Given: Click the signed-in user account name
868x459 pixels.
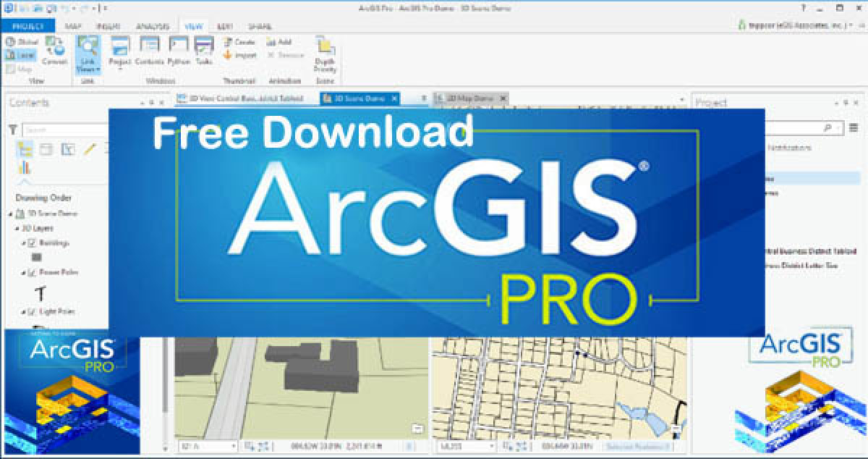Looking at the screenshot, I should pyautogui.click(x=799, y=25).
